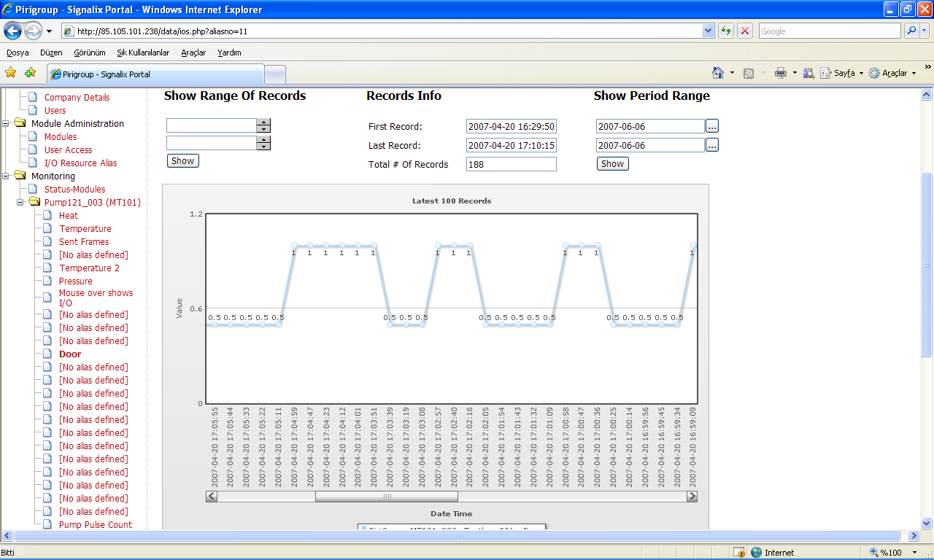Click the search magnifier icon beside Google box
The height and width of the screenshot is (560, 934).
point(911,31)
